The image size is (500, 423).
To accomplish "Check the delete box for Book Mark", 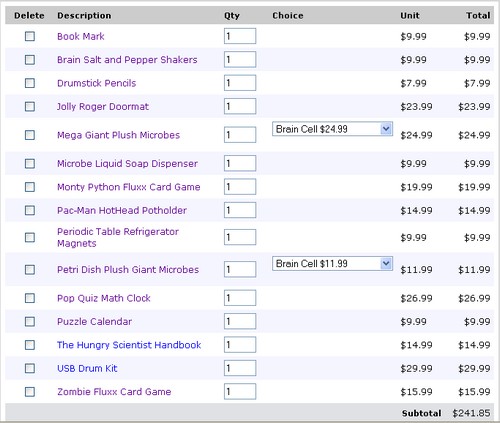I will [x=30, y=36].
